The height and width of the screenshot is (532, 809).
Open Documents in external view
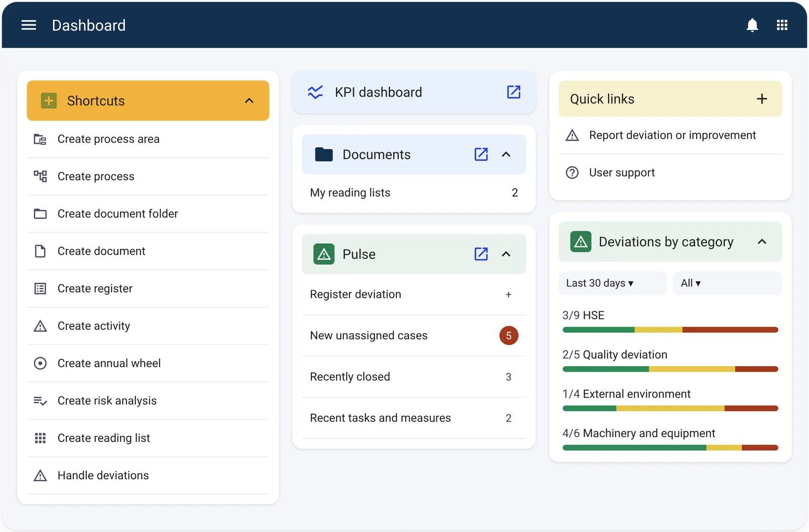(x=481, y=154)
